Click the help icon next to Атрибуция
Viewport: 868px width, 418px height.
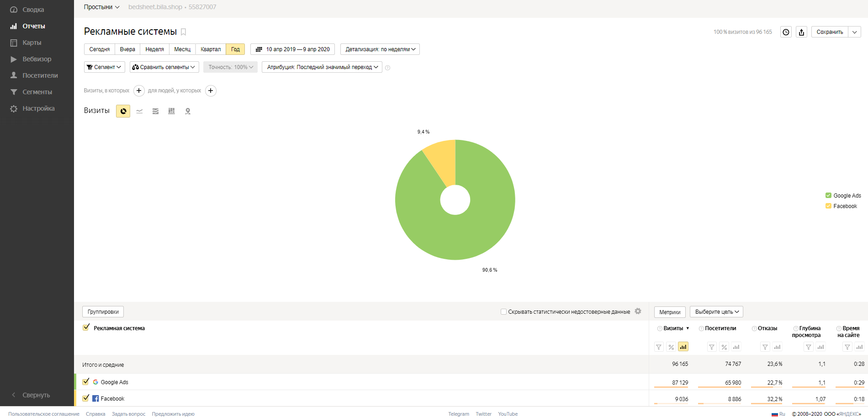coord(388,68)
